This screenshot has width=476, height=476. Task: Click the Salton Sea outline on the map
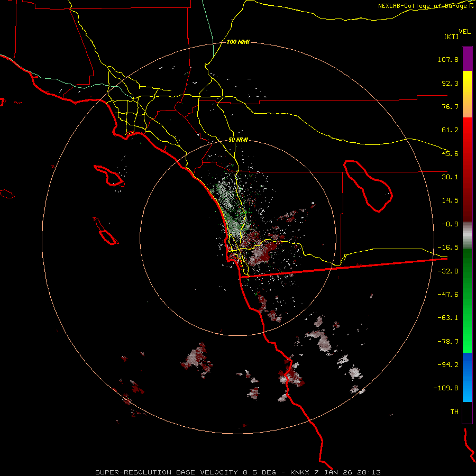(368, 186)
